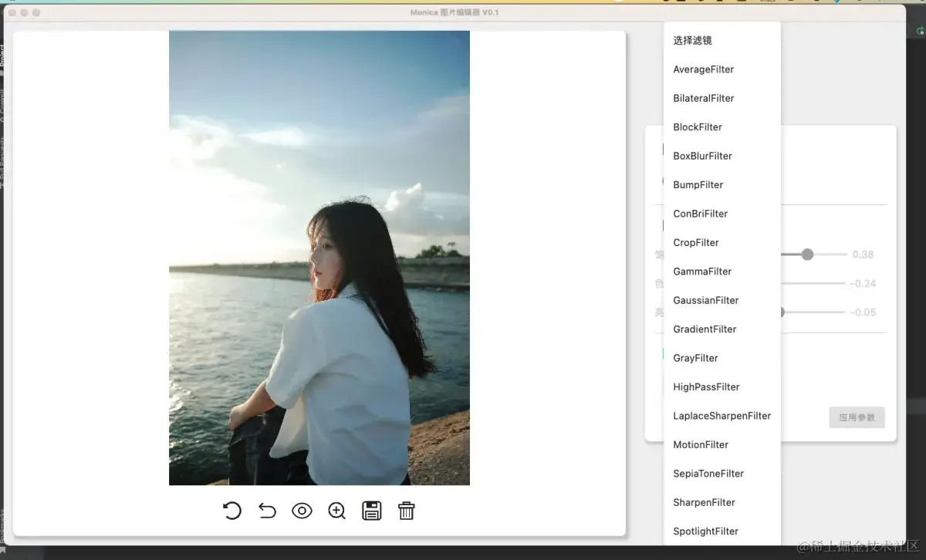Click window title Monica 图片编辑器 V0.1
The image size is (926, 560).
click(455, 12)
